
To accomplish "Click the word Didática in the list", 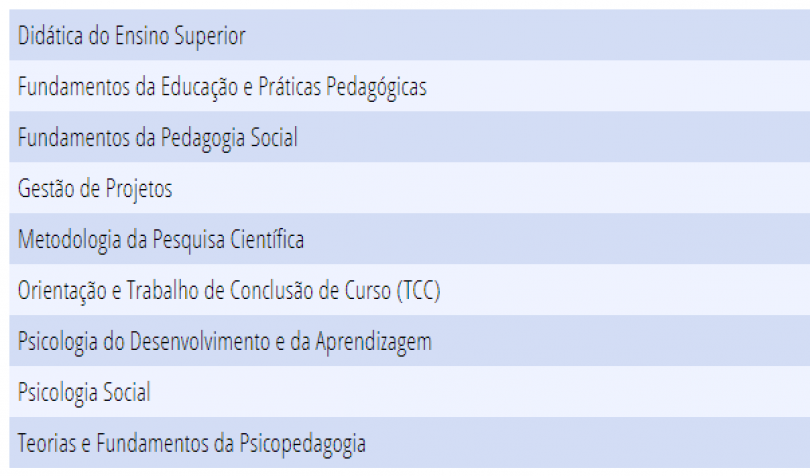I will (50, 36).
